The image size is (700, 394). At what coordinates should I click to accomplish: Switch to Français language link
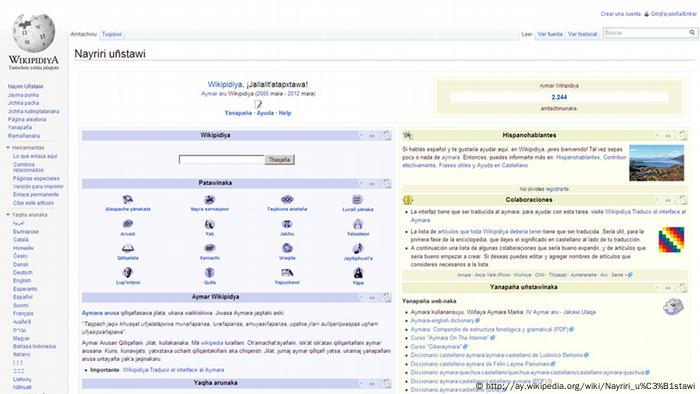coord(23,313)
